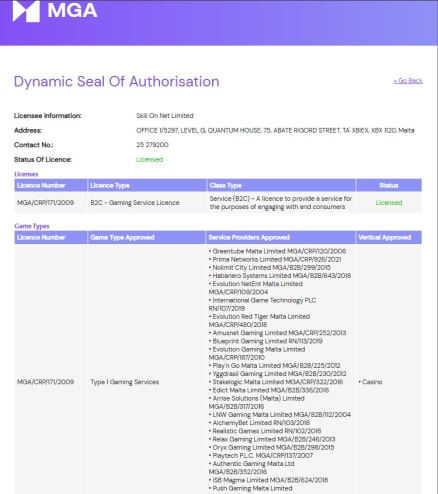Click Authentic Gaming Malta Ltd entry
The image size is (438, 494).
click(x=252, y=468)
